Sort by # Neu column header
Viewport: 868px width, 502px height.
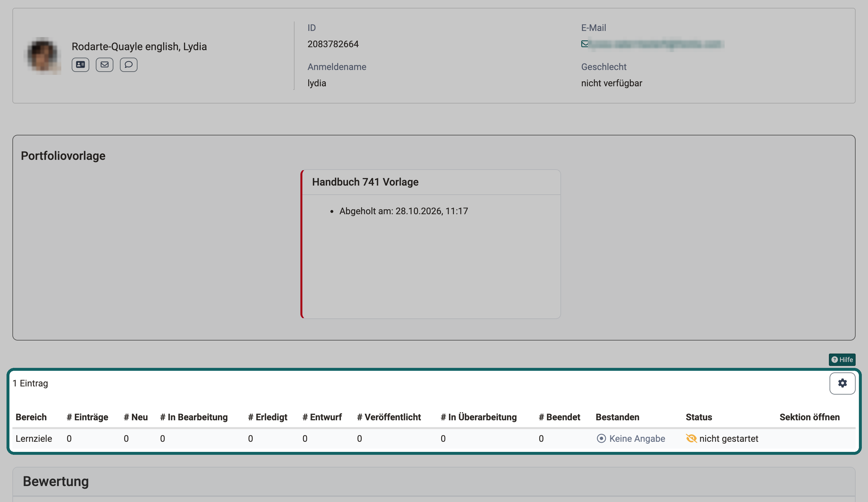(136, 417)
